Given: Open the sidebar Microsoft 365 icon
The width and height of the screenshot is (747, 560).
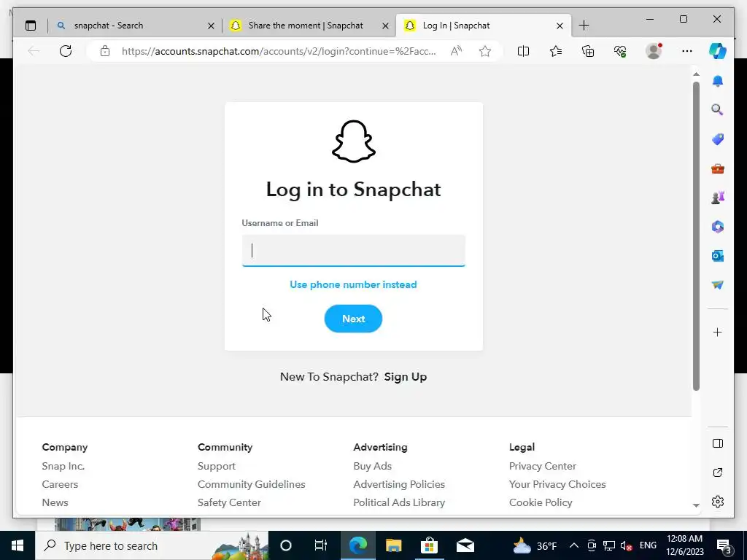Looking at the screenshot, I should (718, 227).
